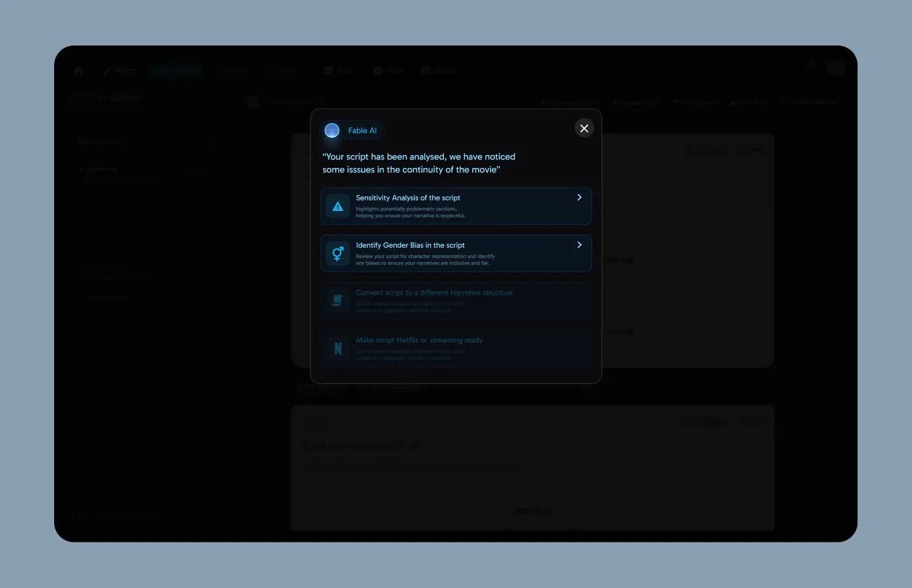Click the Fable AI orb icon
Screen dimensions: 912x588
point(332,130)
